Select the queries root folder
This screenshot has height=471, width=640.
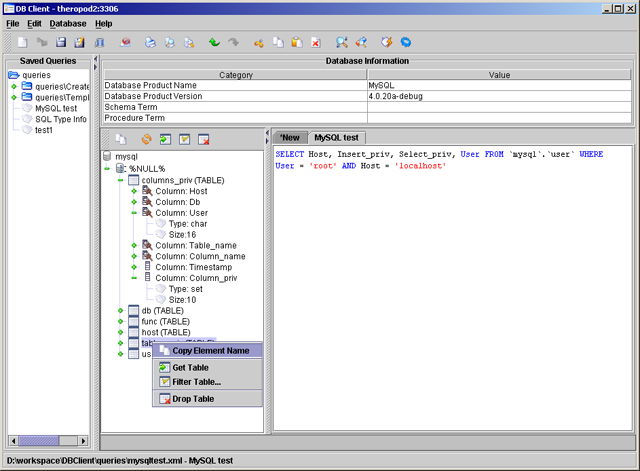[x=36, y=75]
